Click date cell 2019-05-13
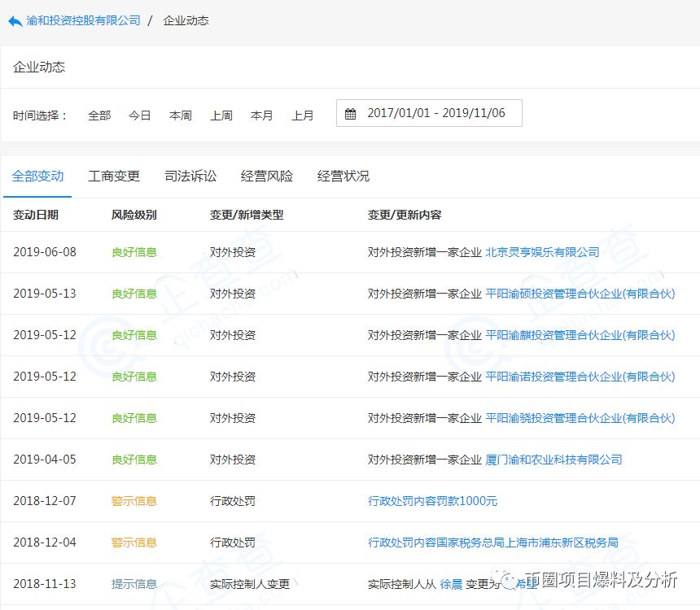 45,294
